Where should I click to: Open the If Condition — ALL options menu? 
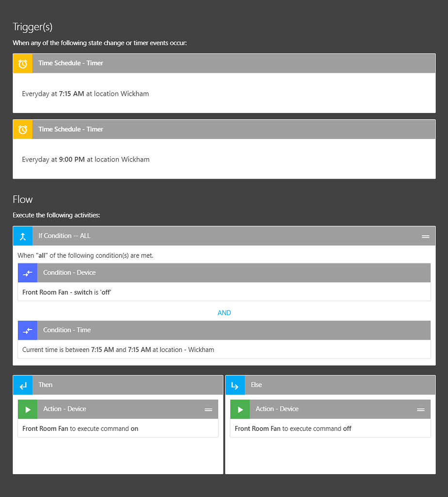click(x=425, y=236)
